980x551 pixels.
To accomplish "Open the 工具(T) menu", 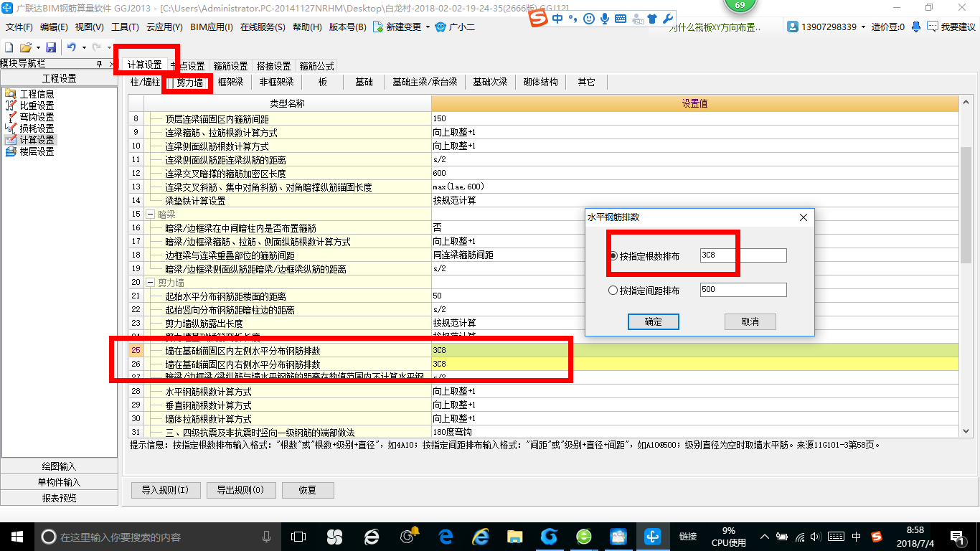I will point(125,27).
